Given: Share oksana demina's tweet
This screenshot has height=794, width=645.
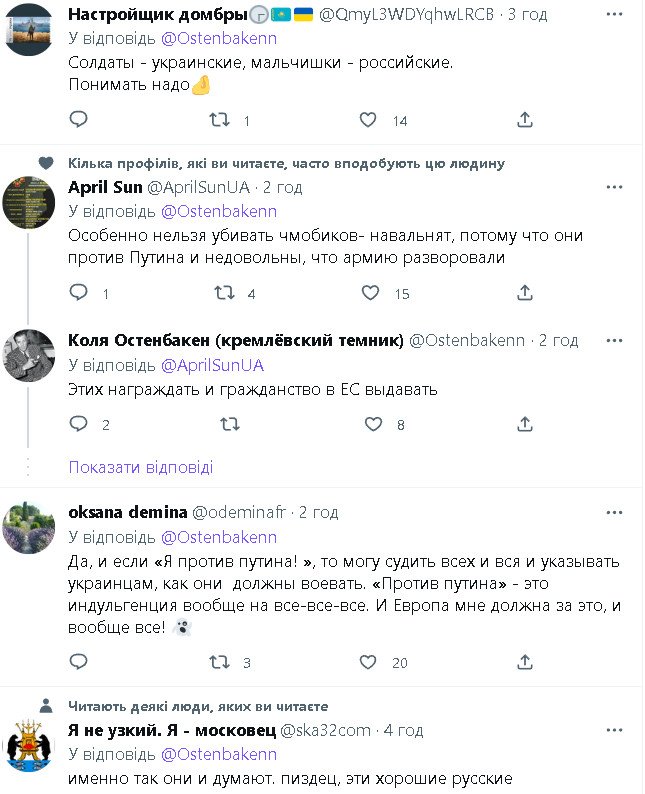Looking at the screenshot, I should point(525,661).
